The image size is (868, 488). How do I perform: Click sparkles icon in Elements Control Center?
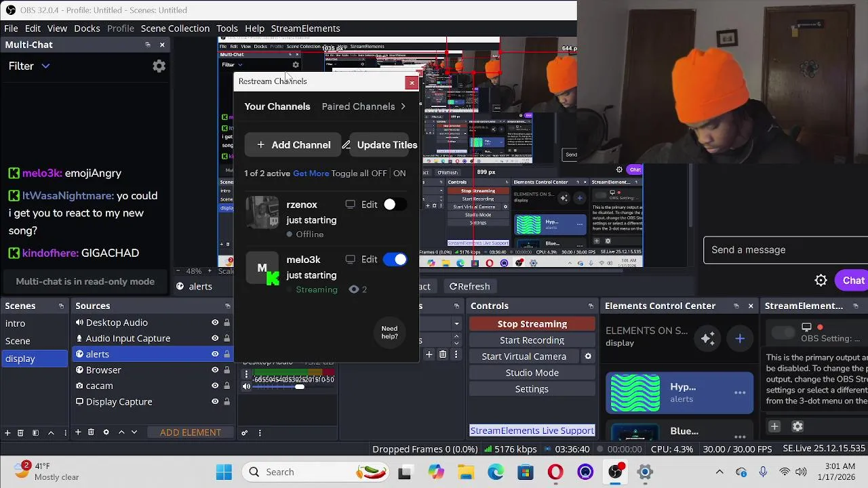(x=708, y=338)
